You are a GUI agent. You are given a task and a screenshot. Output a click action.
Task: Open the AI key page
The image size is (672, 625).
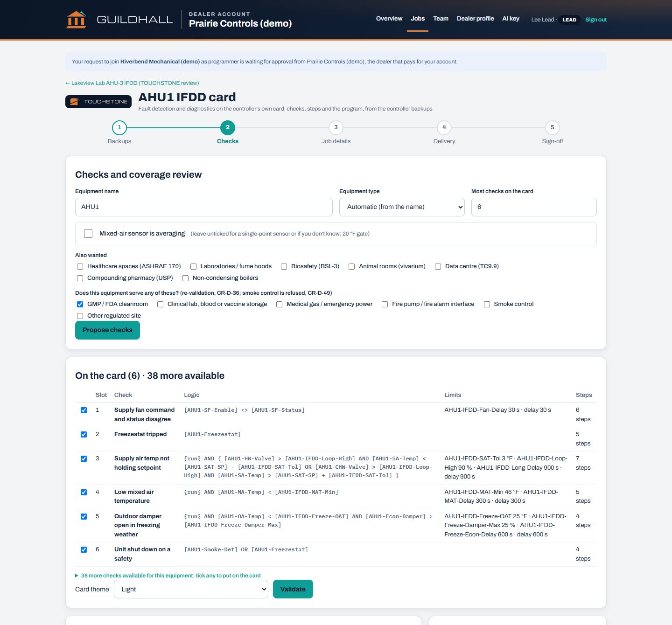(x=511, y=19)
